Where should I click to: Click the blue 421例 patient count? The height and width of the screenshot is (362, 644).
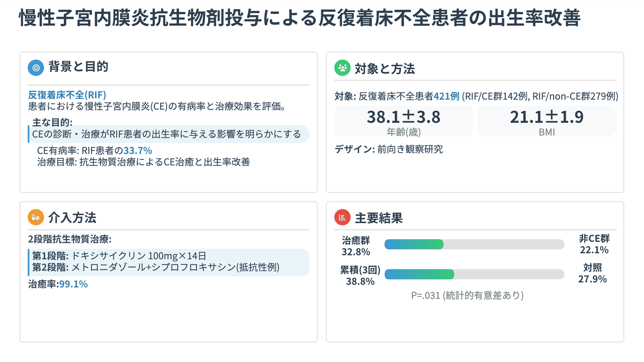446,96
